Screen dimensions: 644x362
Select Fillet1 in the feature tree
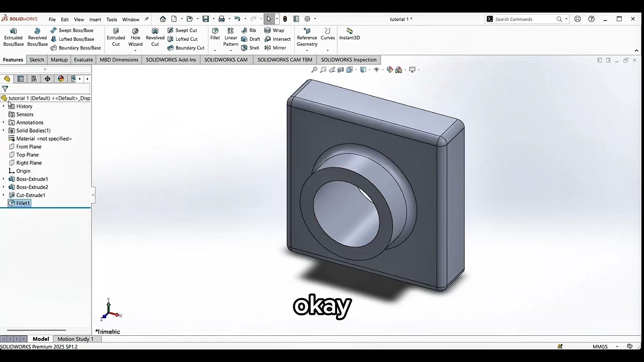point(20,203)
